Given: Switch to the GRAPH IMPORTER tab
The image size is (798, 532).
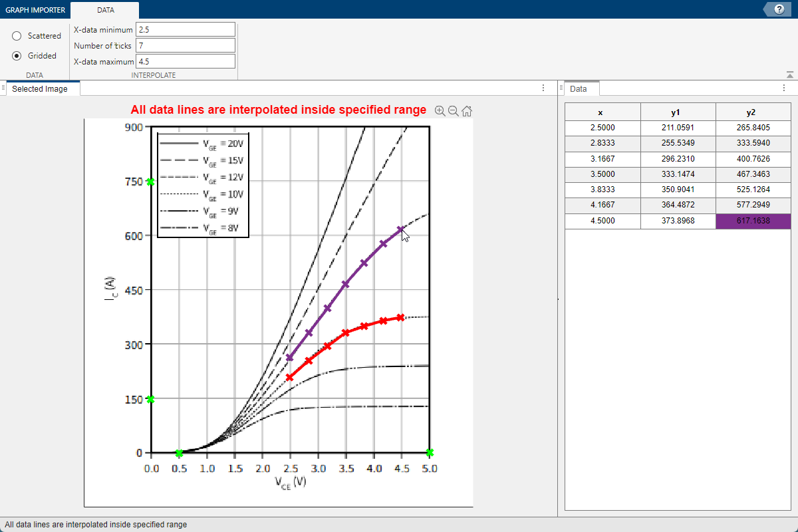Looking at the screenshot, I should [35, 10].
